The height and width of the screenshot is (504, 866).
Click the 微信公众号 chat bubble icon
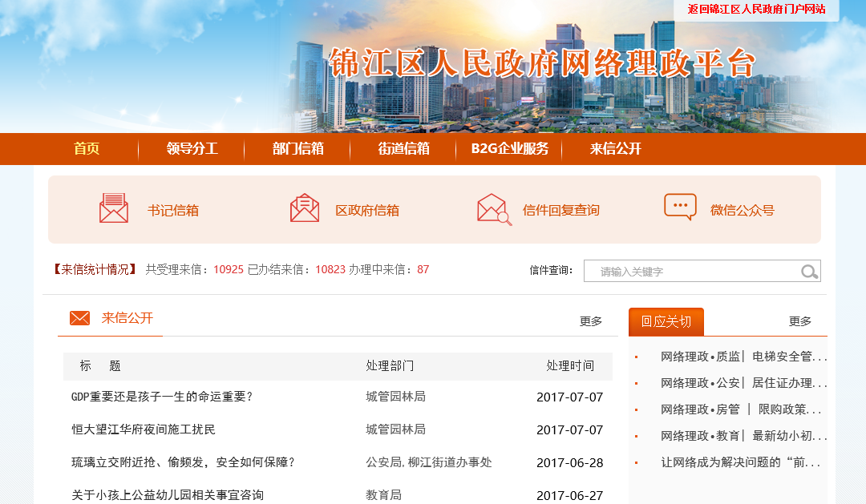pos(680,207)
